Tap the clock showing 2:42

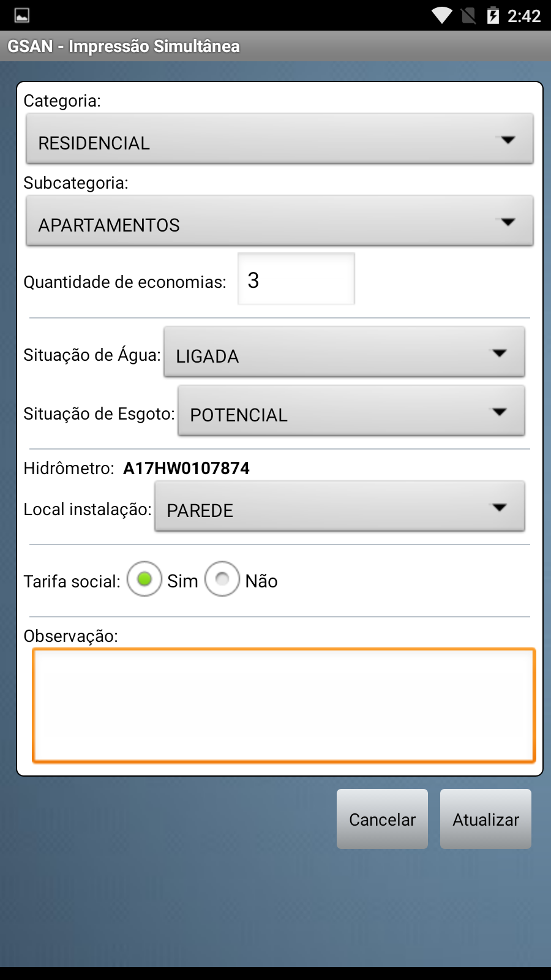pyautogui.click(x=524, y=15)
